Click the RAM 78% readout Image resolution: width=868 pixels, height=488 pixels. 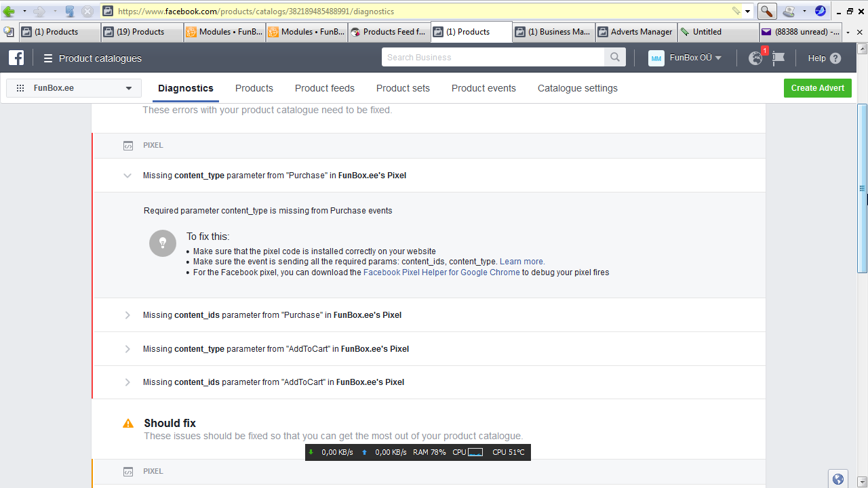429,452
